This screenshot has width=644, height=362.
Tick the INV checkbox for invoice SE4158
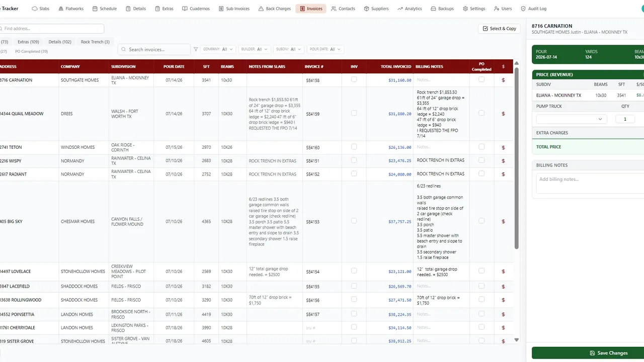click(354, 79)
